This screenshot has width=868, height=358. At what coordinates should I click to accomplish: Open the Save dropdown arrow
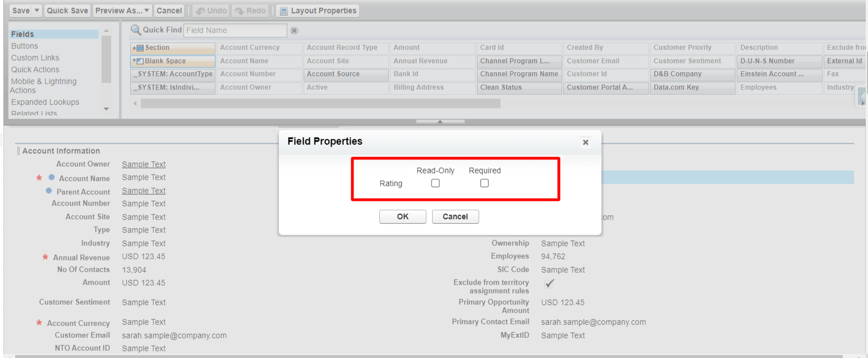(37, 11)
